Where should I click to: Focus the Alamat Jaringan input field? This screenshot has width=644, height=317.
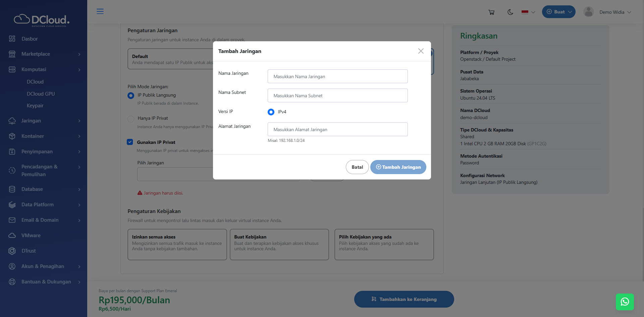click(337, 129)
